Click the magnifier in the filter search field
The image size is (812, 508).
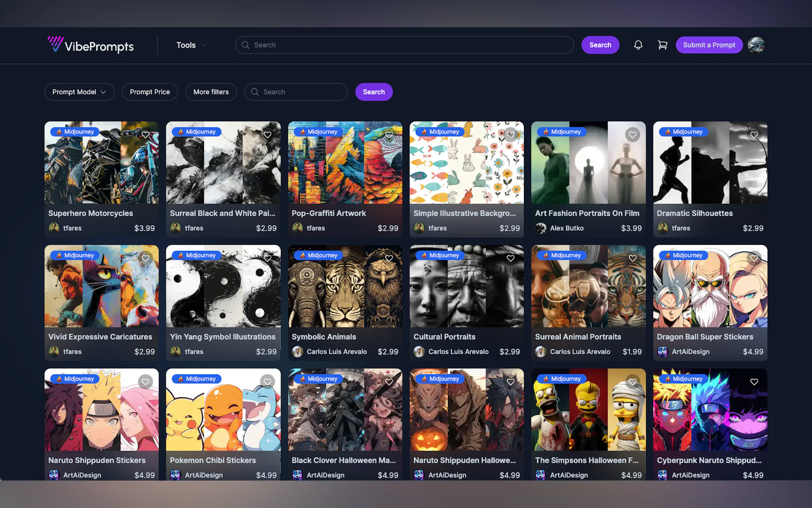[255, 92]
